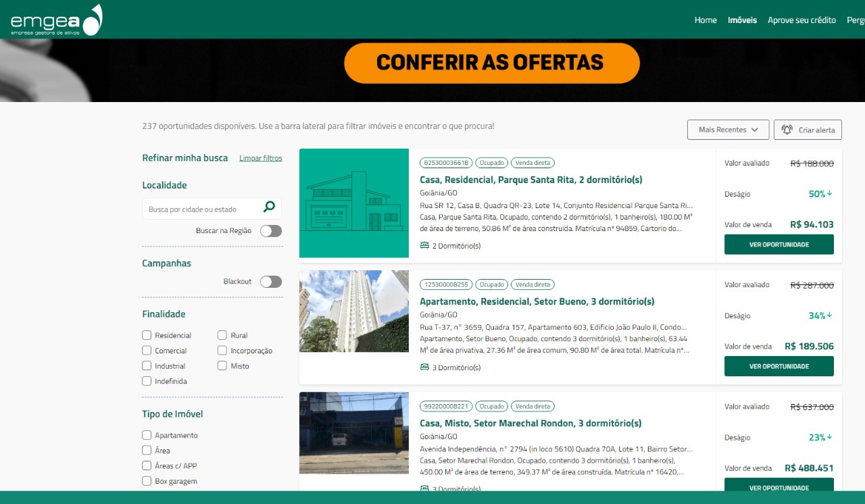Enable the Buscar na Região toggle
865x504 pixels.
click(x=271, y=231)
